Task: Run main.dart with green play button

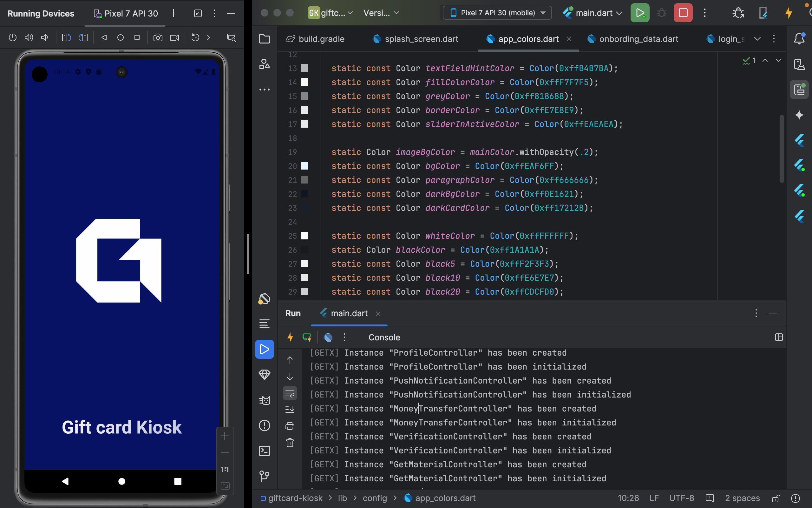Action: pos(640,13)
